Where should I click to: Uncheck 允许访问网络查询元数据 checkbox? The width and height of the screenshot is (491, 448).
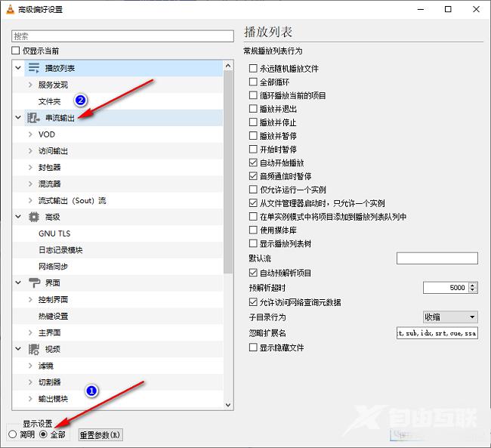pyautogui.click(x=253, y=302)
